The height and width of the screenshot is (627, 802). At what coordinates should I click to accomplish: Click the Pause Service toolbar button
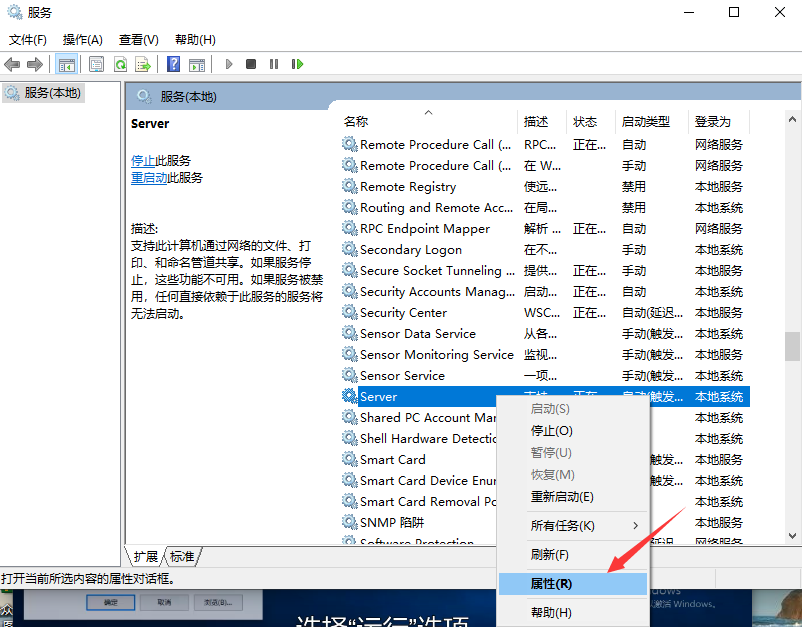[274, 64]
